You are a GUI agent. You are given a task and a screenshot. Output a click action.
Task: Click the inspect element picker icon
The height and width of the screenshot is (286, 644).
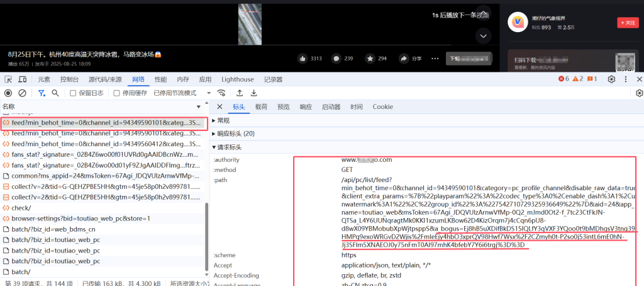click(x=8, y=79)
